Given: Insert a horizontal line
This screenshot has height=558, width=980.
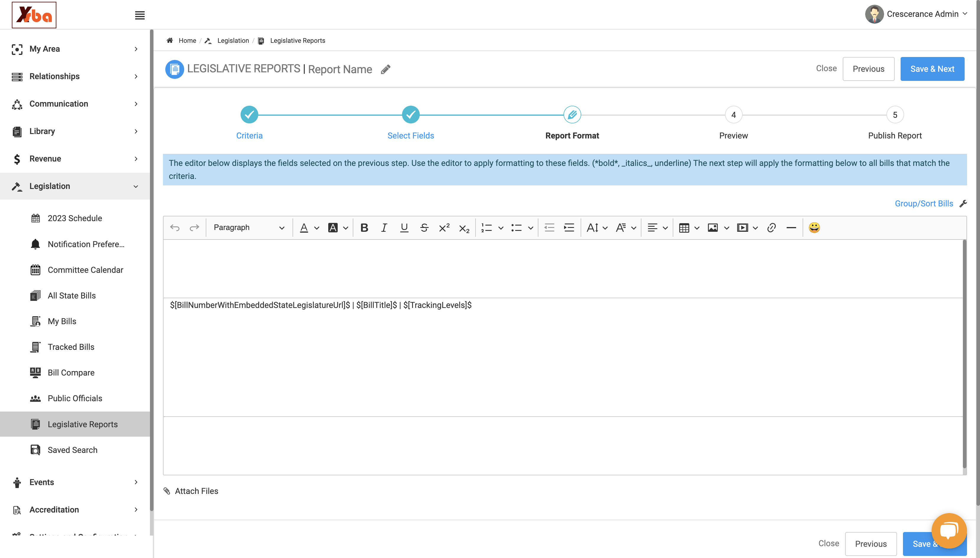Looking at the screenshot, I should (791, 228).
